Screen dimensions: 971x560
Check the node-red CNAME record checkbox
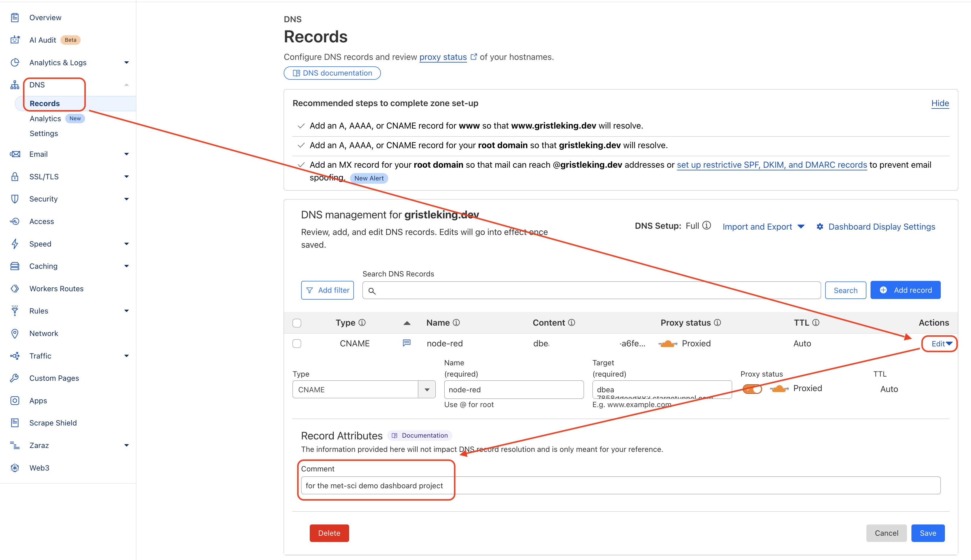pyautogui.click(x=297, y=343)
